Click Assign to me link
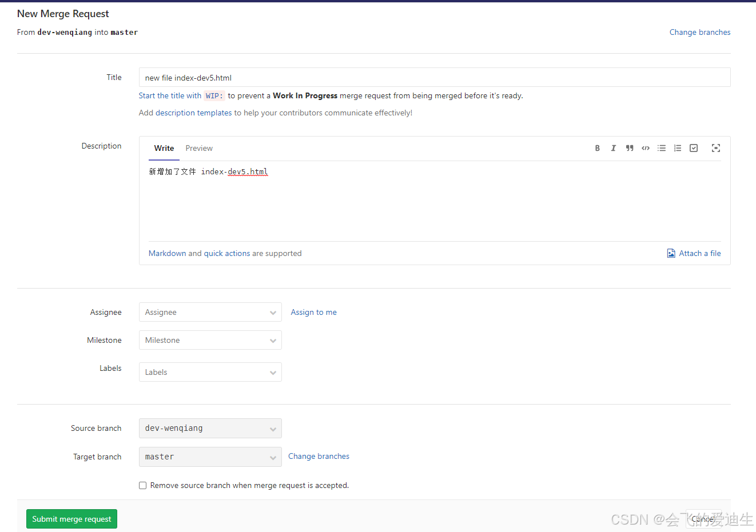This screenshot has width=756, height=532. (313, 312)
